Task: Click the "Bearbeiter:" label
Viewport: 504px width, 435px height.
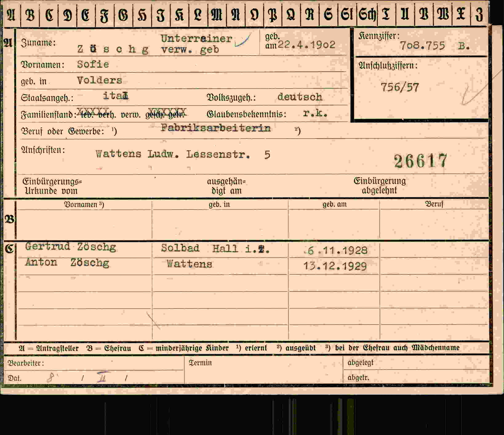Action: 26,363
